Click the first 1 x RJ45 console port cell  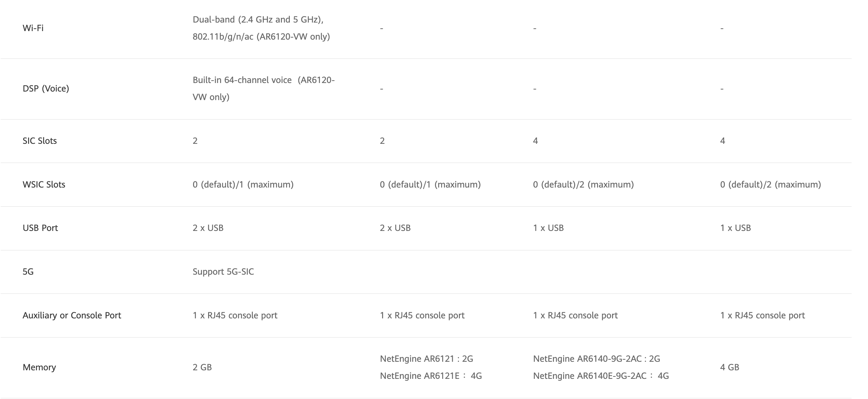pyautogui.click(x=235, y=315)
